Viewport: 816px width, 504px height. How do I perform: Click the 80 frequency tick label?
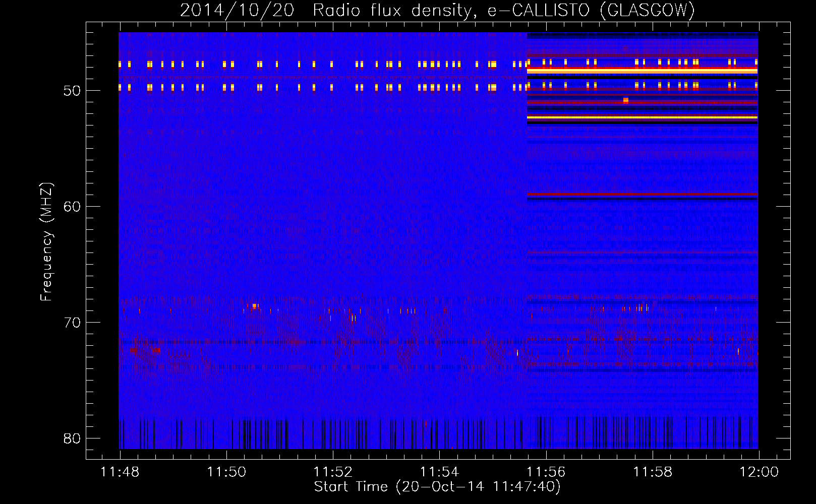point(72,438)
